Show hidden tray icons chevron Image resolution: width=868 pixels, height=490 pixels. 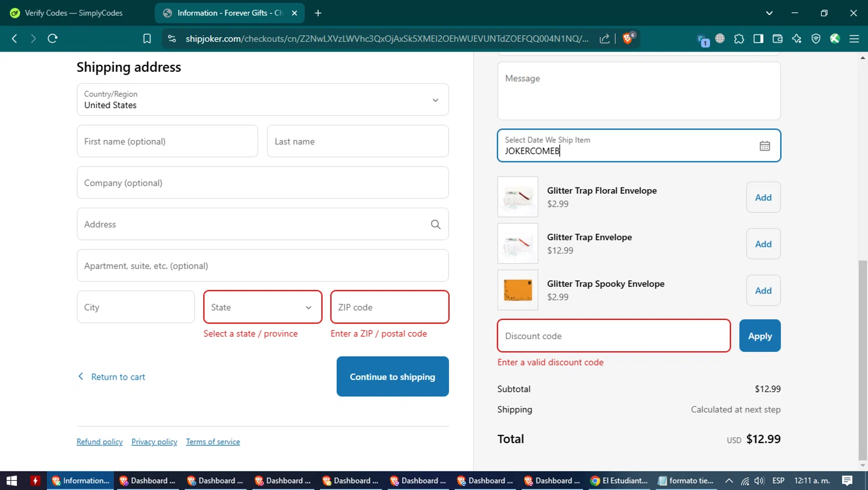[729, 481]
